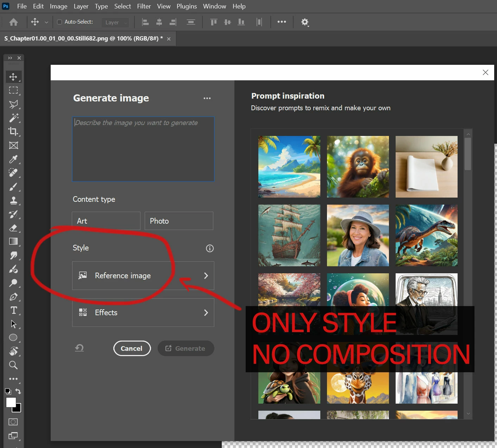Open Edit Toolbar three-dots menu
The width and height of the screenshot is (497, 448).
point(13,379)
